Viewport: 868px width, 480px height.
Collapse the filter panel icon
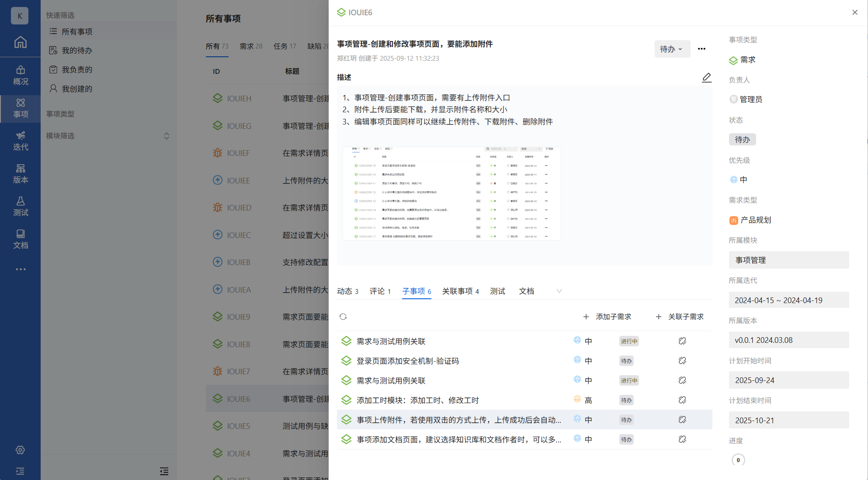click(x=164, y=471)
